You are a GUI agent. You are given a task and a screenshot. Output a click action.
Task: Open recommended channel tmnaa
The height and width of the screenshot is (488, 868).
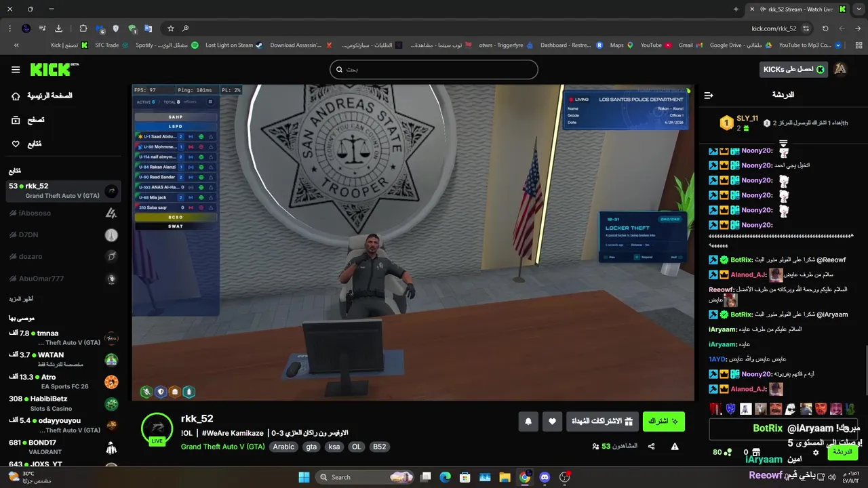click(x=64, y=338)
